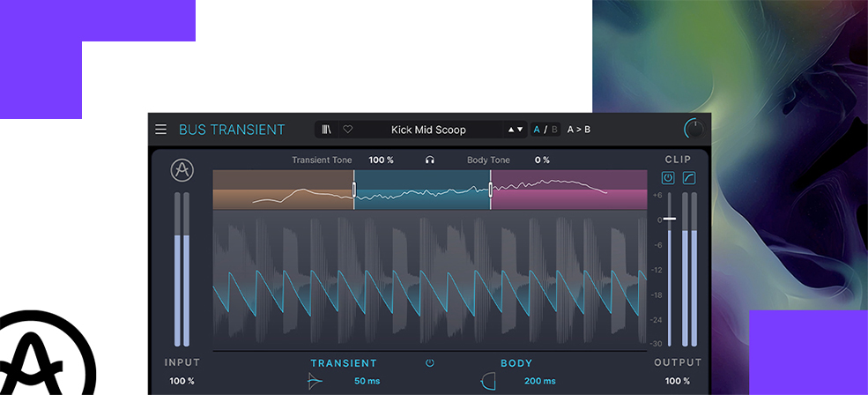The image size is (868, 395).
Task: Click the headphones listen icon
Action: [x=430, y=160]
